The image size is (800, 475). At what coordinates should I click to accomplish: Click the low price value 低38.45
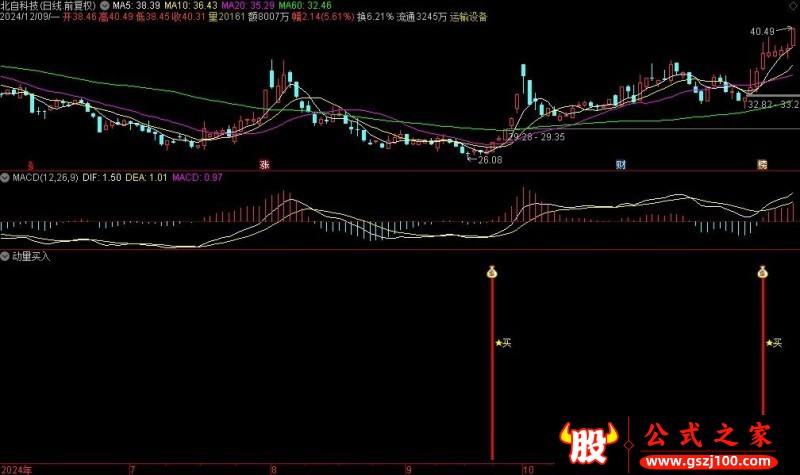(153, 17)
